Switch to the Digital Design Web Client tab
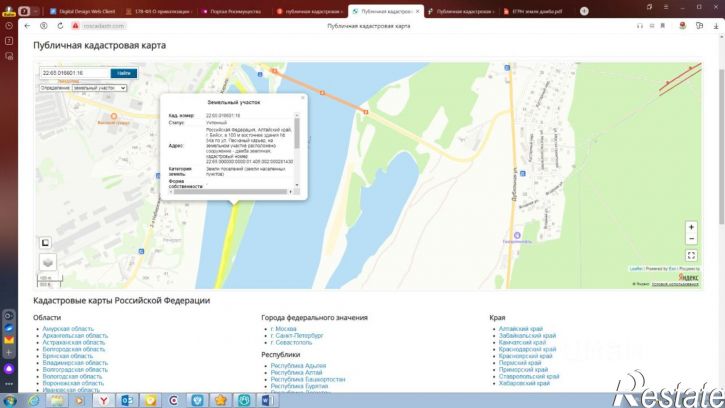The width and height of the screenshot is (725, 408). coord(80,11)
